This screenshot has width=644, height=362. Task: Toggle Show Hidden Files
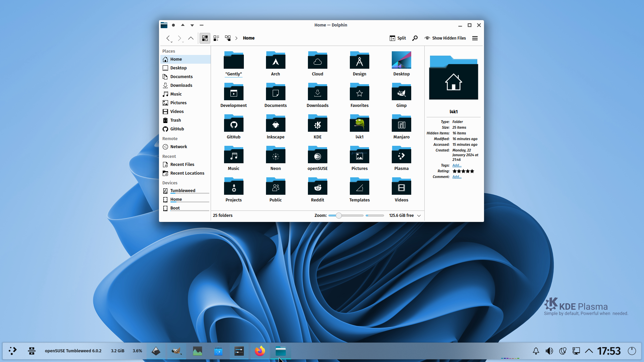pyautogui.click(x=445, y=38)
